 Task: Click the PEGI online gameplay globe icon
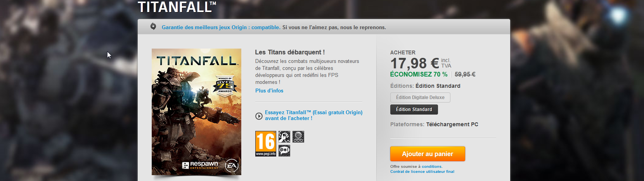(x=298, y=137)
